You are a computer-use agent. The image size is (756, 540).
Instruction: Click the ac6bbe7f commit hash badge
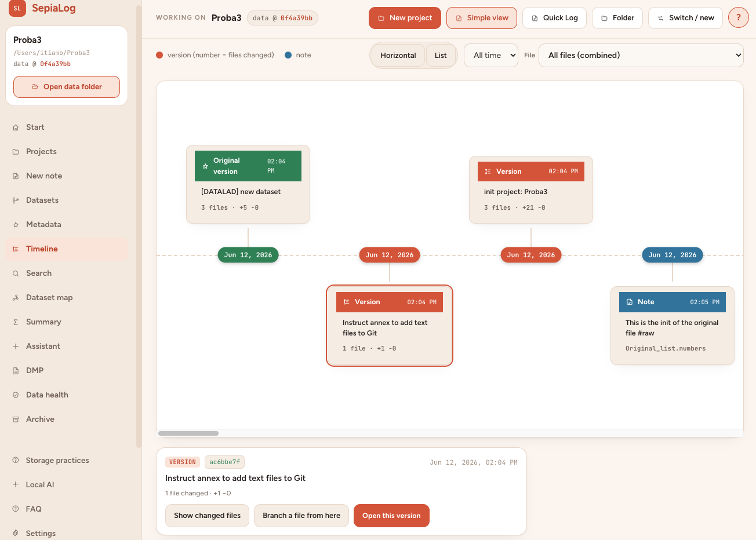[x=224, y=462]
